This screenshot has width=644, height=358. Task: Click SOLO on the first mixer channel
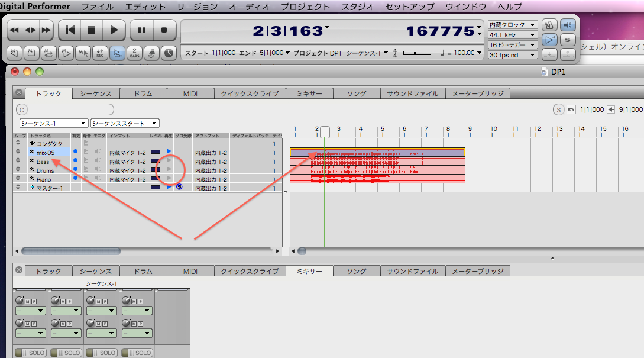pos(30,353)
